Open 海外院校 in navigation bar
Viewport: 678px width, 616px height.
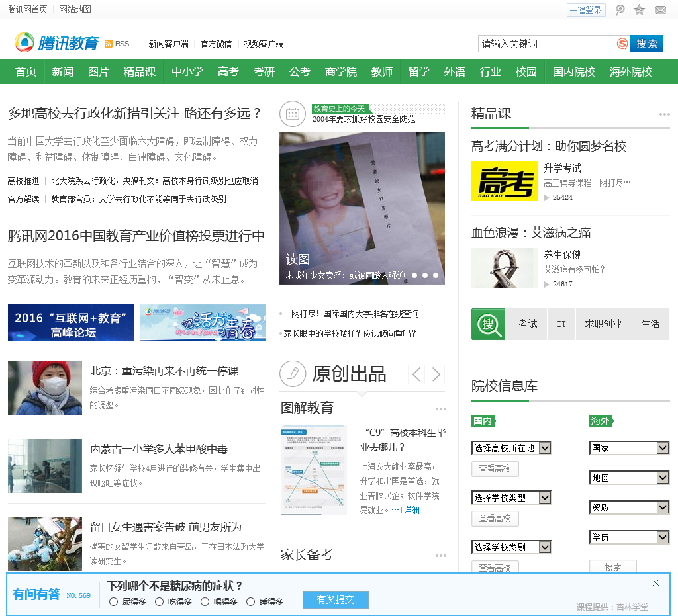point(631,71)
